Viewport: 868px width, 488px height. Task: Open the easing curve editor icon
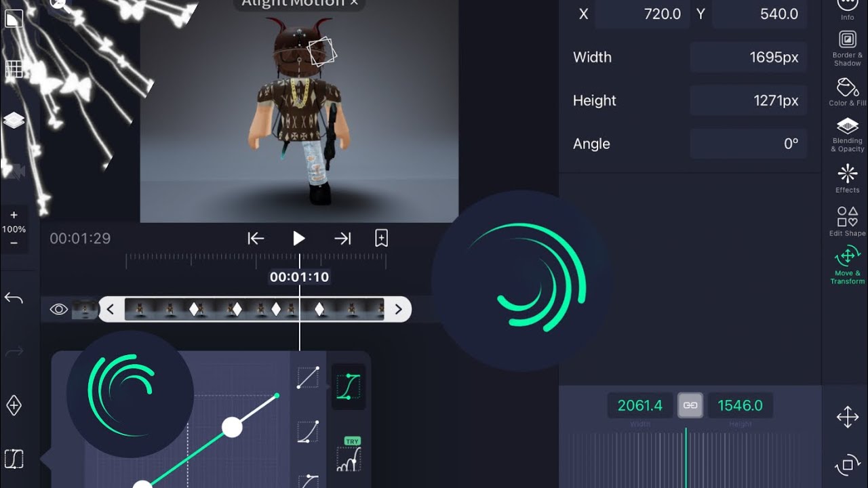[x=14, y=459]
